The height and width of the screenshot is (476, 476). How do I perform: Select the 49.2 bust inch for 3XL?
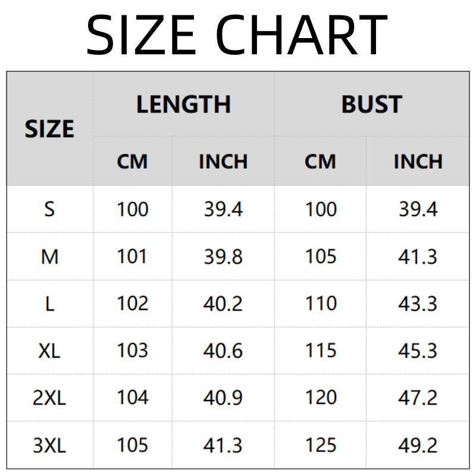tap(418, 445)
